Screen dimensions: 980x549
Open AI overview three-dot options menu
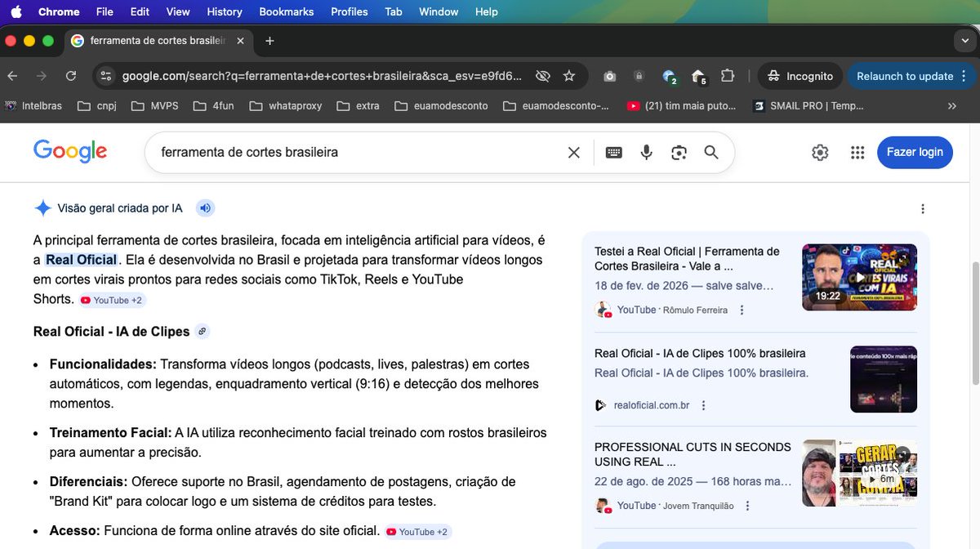tap(923, 208)
